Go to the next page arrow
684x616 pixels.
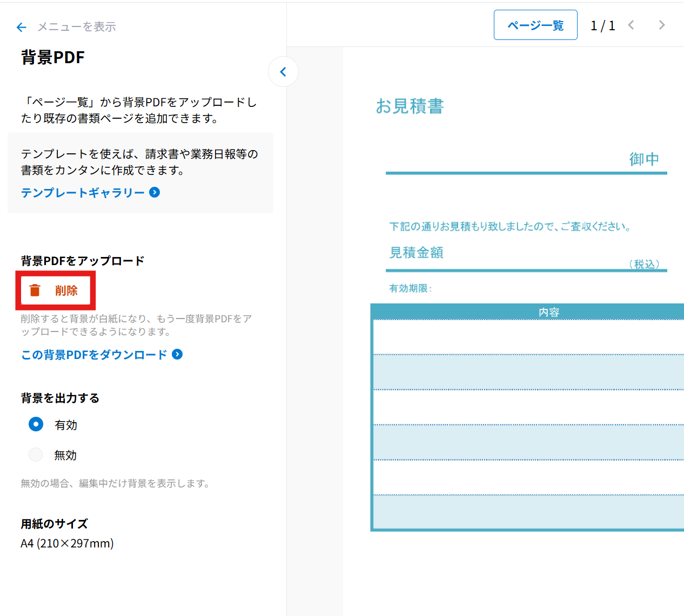(661, 25)
